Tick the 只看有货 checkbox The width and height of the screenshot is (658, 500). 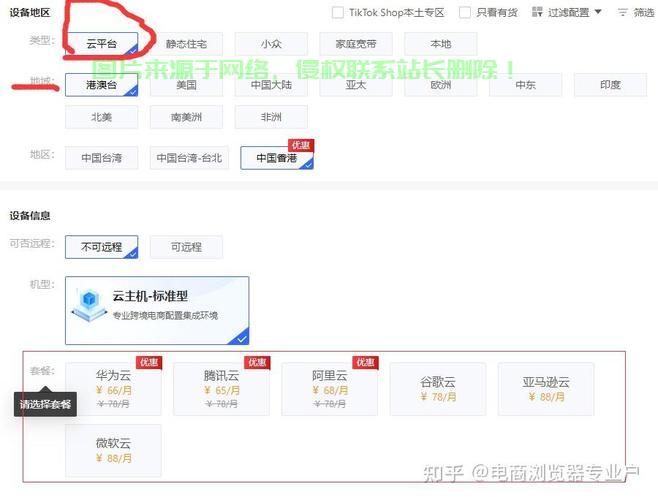tap(465, 13)
